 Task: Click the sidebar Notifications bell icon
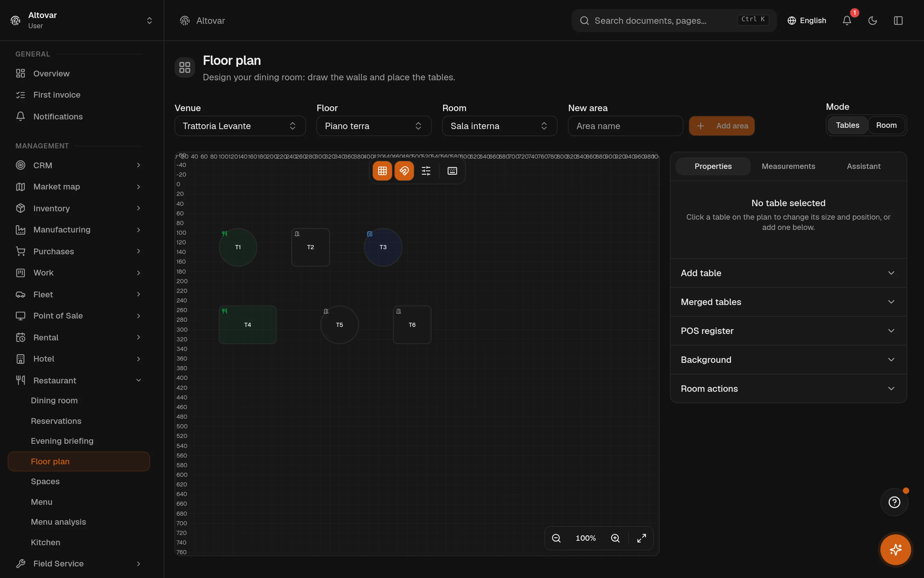[x=21, y=116]
